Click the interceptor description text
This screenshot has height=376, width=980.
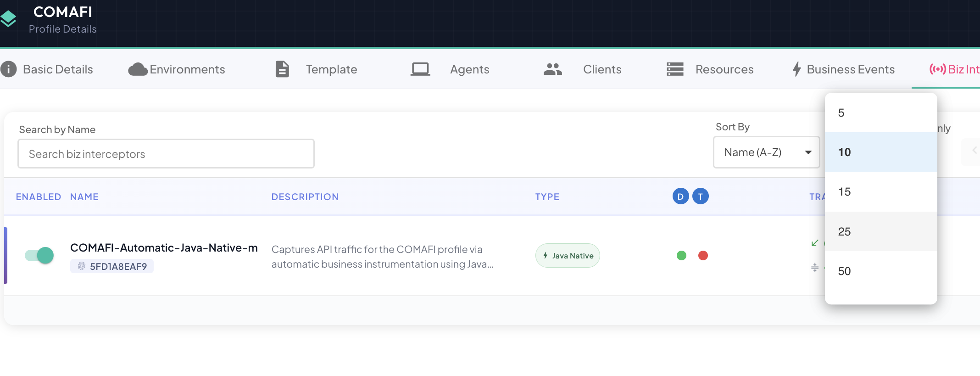[x=382, y=257]
